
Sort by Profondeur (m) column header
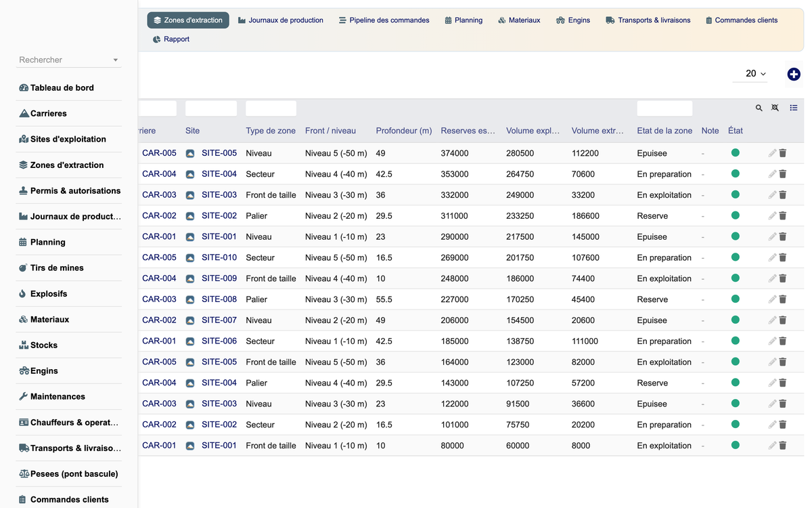tap(404, 131)
